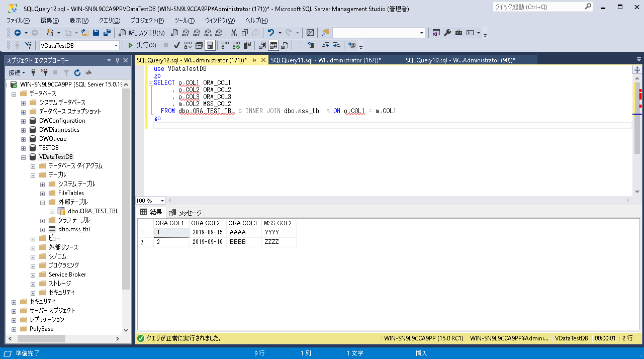Click the Activity Monitor icon in Object Explorer

(x=88, y=72)
